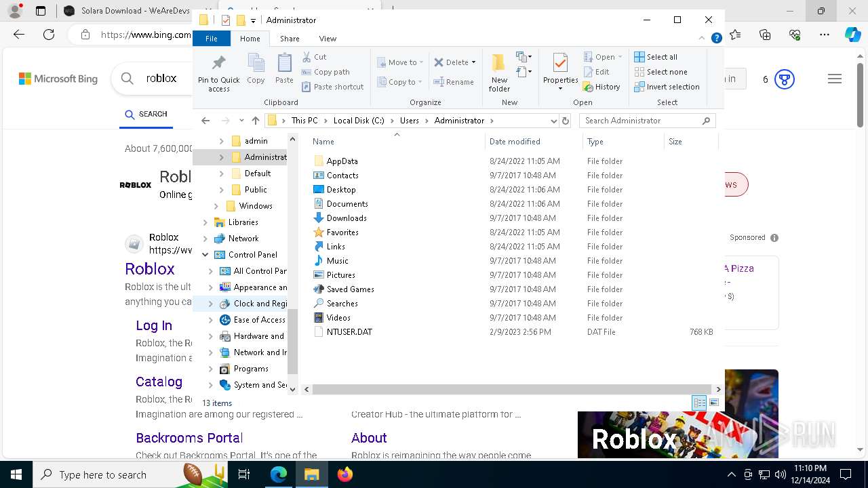
Task: Collapse the ribbon with chevron
Action: point(702,39)
